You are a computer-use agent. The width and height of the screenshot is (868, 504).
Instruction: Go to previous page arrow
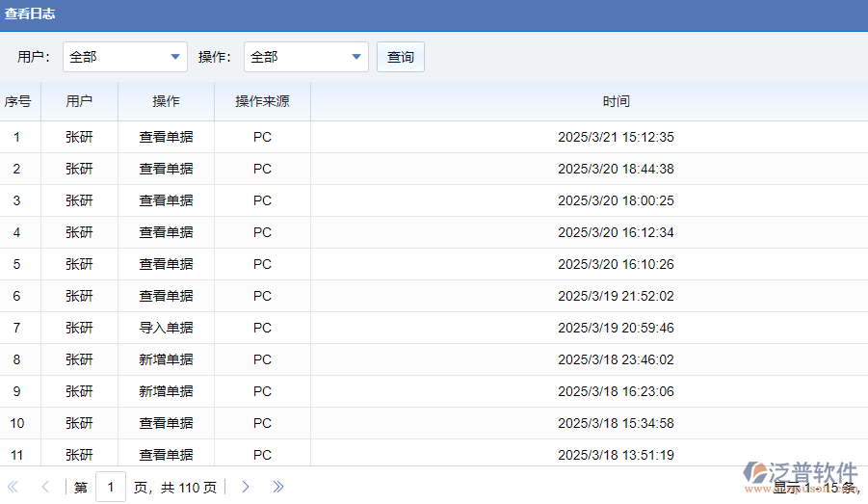(44, 487)
